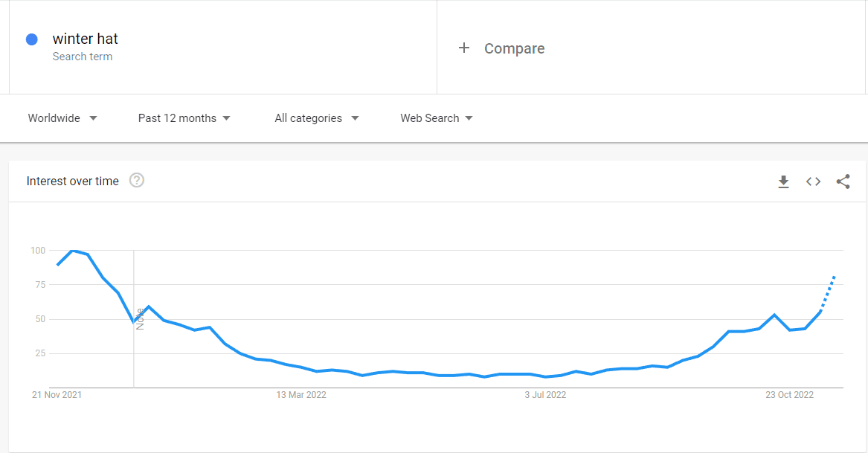Expand the Worldwide region dropdown
Image resolution: width=868 pixels, height=453 pixels.
pyautogui.click(x=62, y=118)
